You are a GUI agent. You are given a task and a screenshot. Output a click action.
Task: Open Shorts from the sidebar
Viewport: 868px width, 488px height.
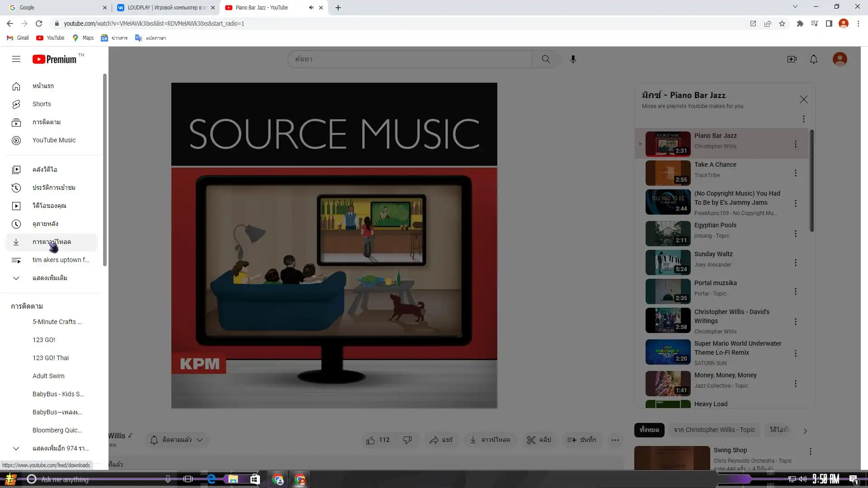(42, 104)
